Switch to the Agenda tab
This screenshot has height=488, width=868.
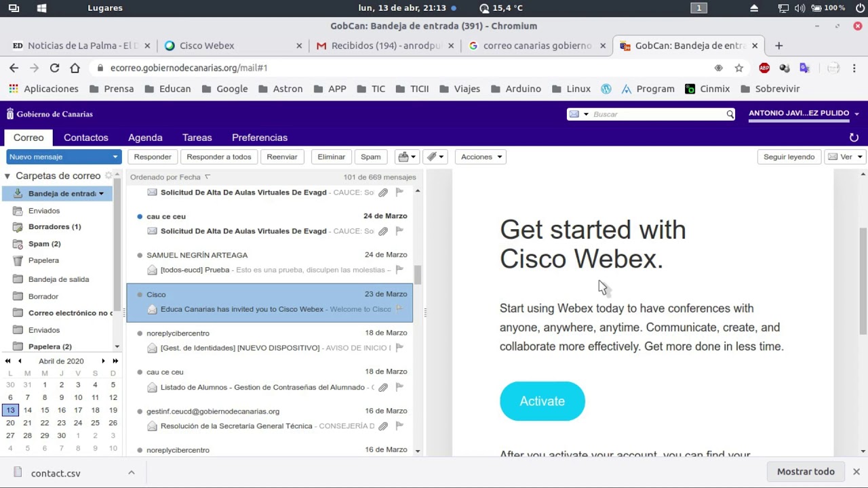(145, 138)
